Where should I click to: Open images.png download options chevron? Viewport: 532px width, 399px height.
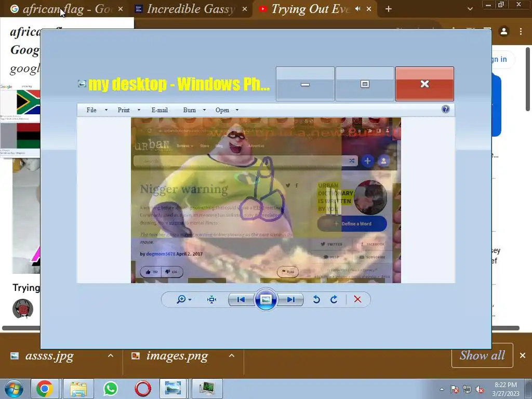point(232,355)
